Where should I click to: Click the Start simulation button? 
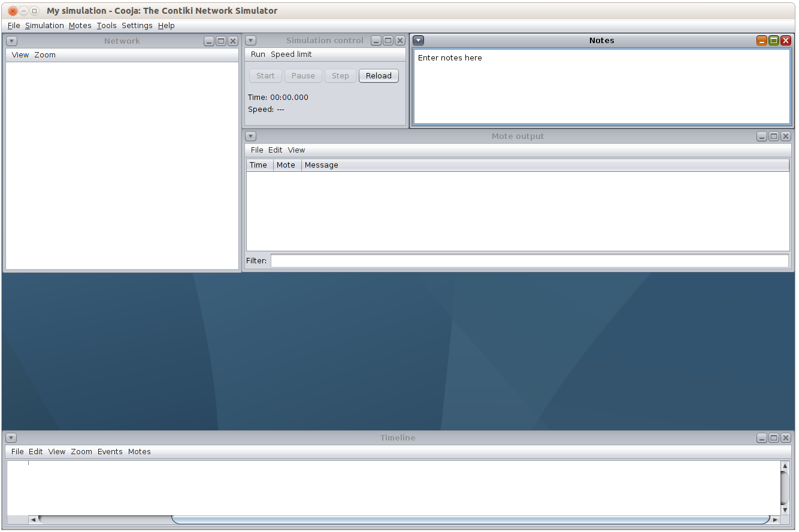pyautogui.click(x=265, y=76)
